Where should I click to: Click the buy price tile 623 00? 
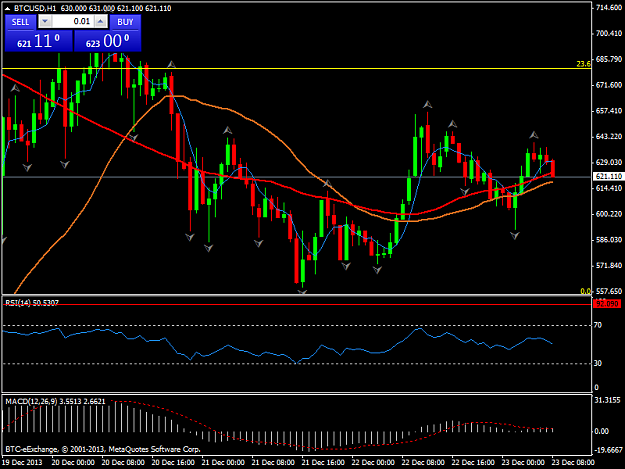tap(108, 41)
